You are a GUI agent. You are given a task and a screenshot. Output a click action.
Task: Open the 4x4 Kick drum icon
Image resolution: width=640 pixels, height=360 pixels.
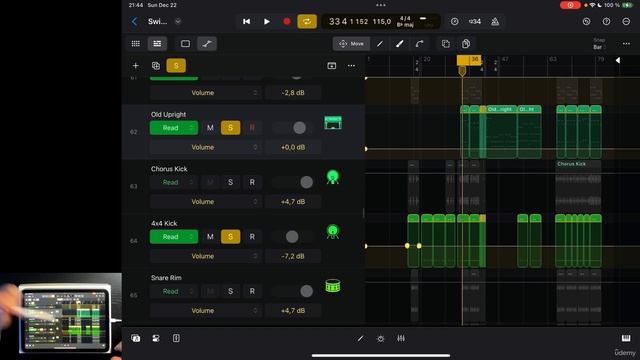[333, 231]
